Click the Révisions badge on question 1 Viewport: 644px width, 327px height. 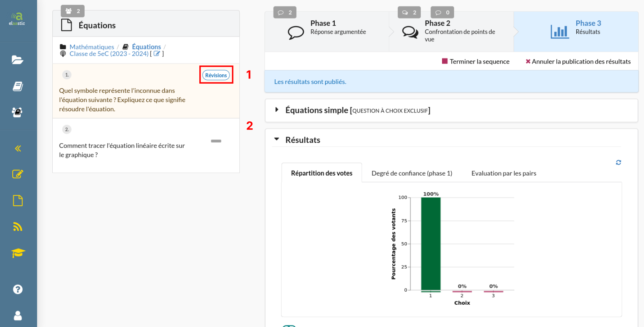tap(216, 75)
